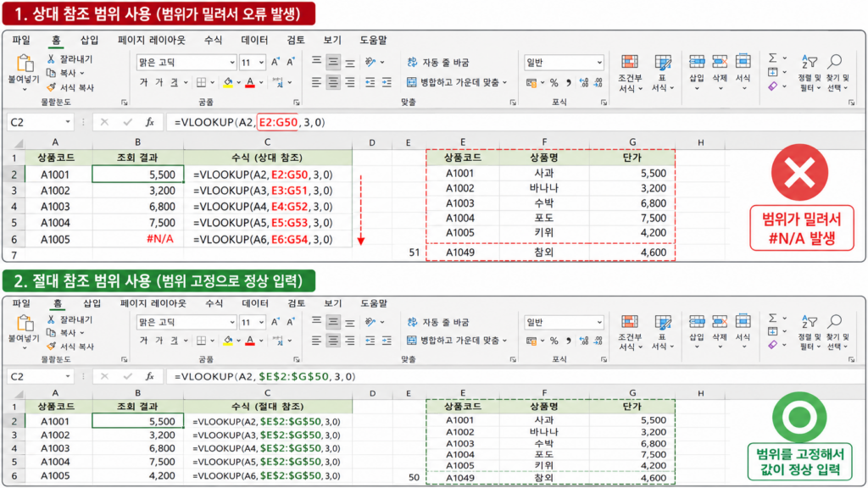Screen dimensions: 868x488
Task: Click increase decimal icon in example 1
Action: click(583, 82)
